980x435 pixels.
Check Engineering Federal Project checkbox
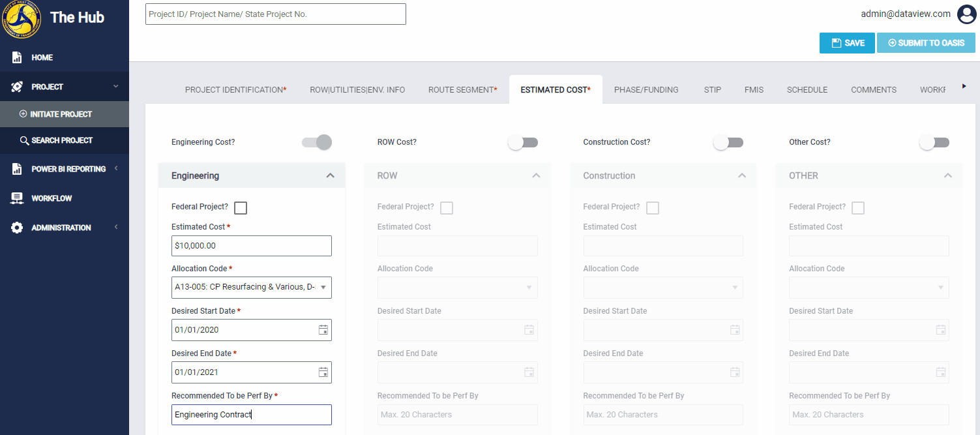coord(241,208)
